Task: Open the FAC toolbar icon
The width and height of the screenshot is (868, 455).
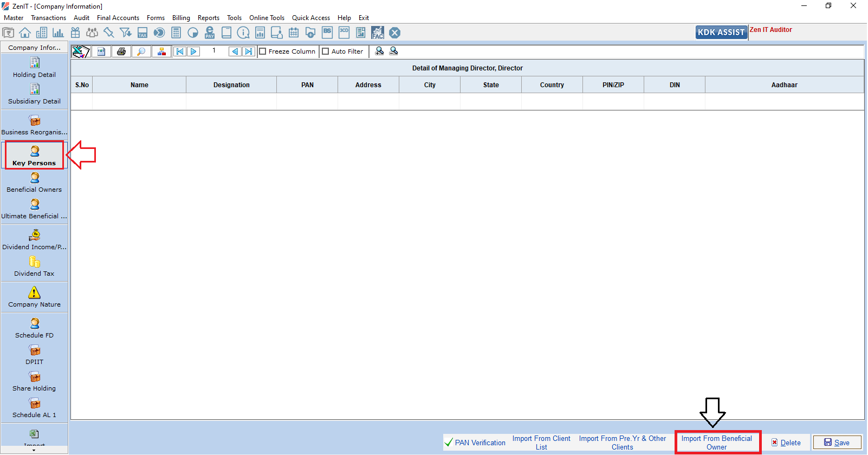Action: [378, 32]
